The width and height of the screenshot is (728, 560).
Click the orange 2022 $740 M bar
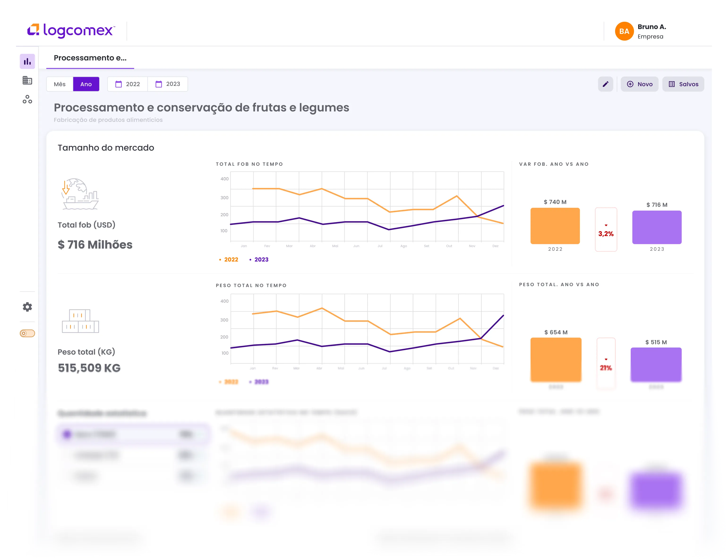[x=555, y=226]
